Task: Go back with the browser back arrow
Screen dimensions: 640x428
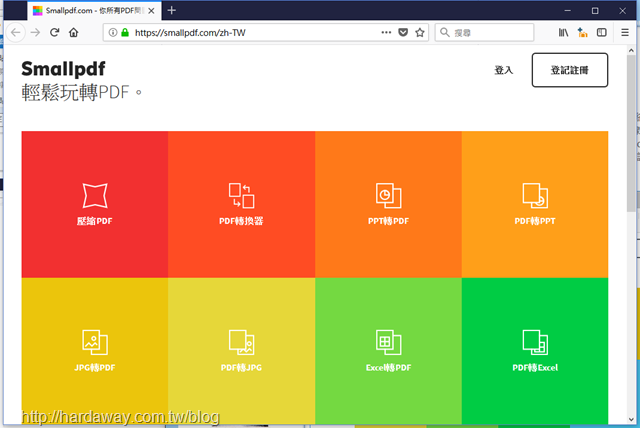Action: [16, 33]
